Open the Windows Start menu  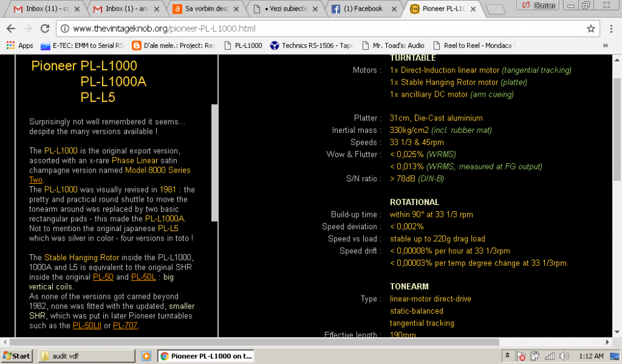coord(16,356)
